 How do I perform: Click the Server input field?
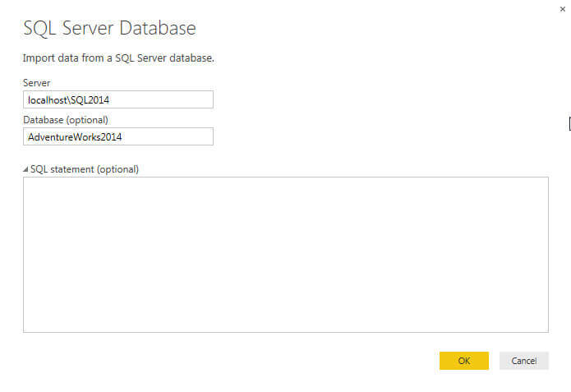click(x=118, y=99)
